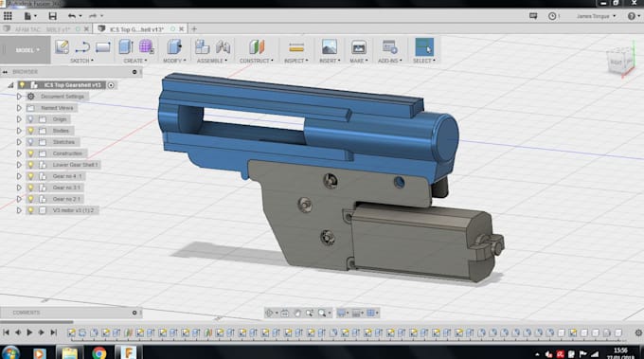
Task: Expand the Sketches folder in browser
Action: [19, 142]
